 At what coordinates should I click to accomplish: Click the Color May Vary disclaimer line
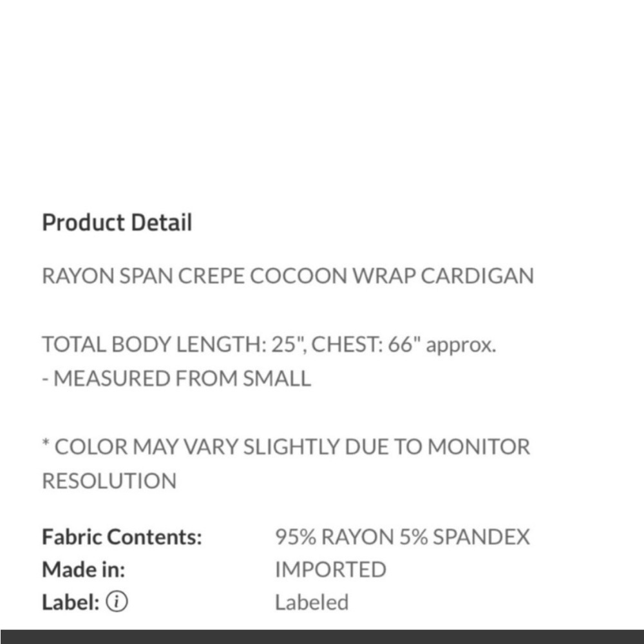click(287, 447)
